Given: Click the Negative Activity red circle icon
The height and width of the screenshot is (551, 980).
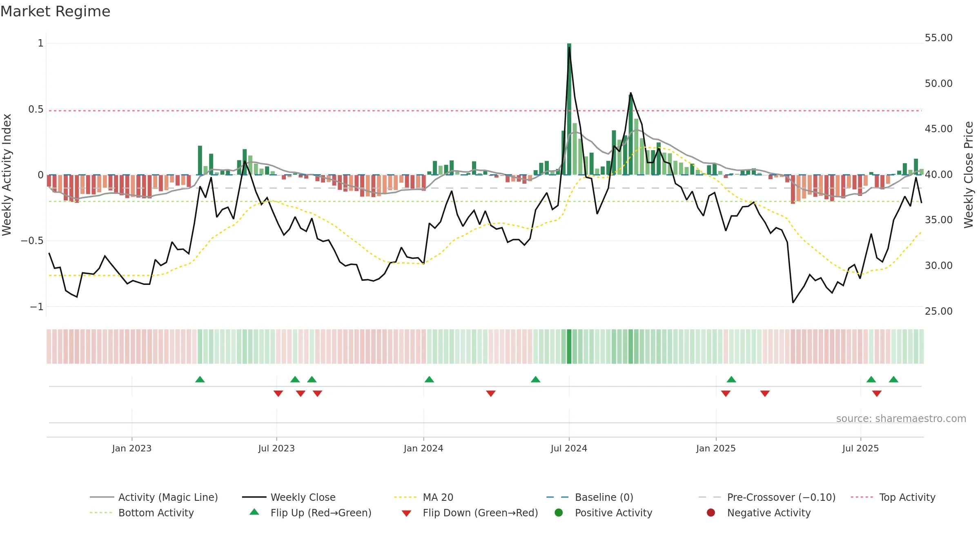Looking at the screenshot, I should [x=711, y=512].
